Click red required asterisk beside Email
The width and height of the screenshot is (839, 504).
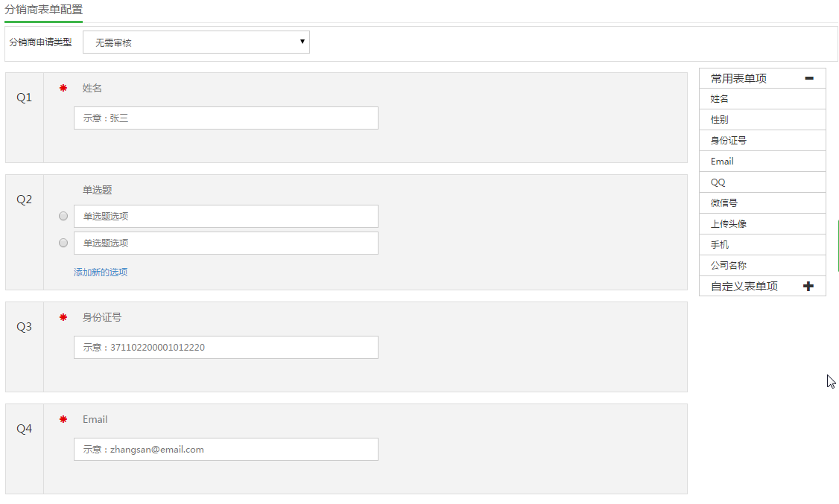point(63,419)
